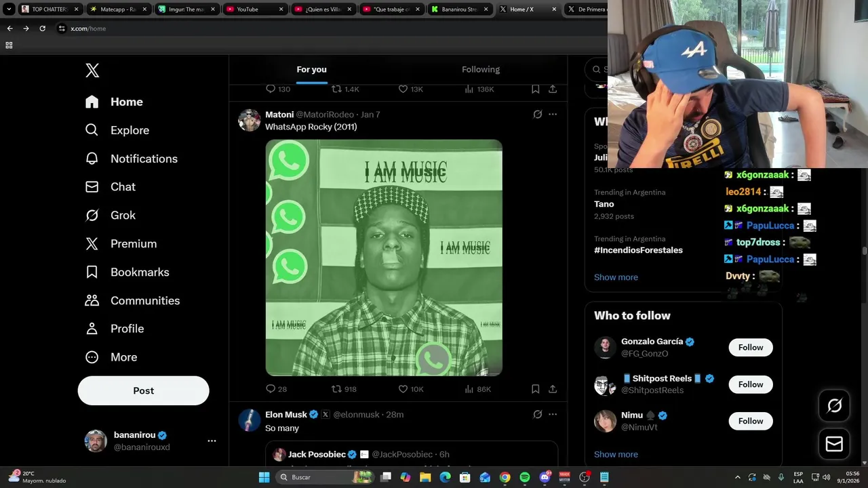Open the Profile person icon
This screenshot has height=488, width=868.
(92, 329)
